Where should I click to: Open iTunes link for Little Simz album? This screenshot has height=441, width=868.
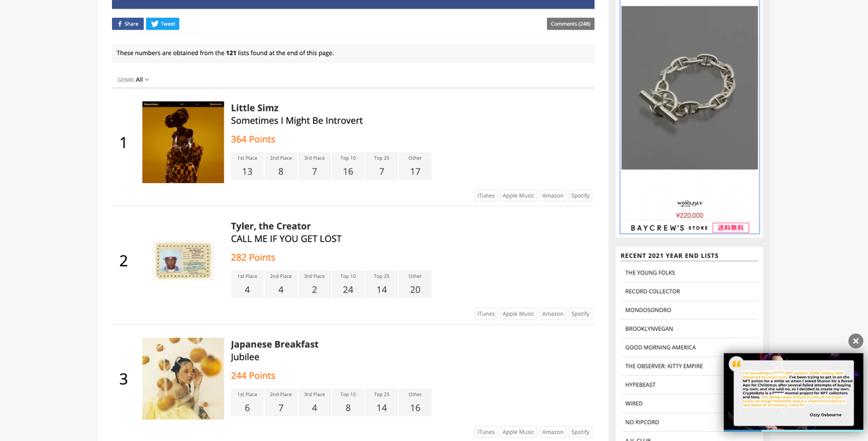tap(486, 196)
